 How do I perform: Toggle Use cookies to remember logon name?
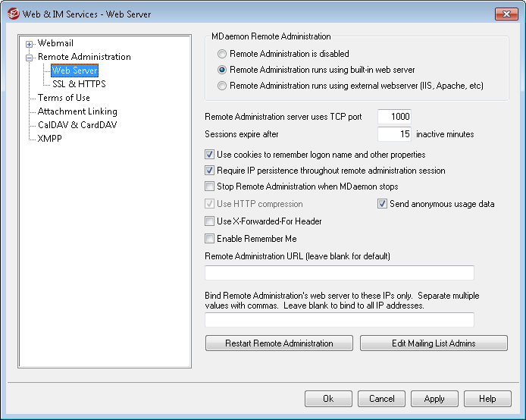pos(210,155)
